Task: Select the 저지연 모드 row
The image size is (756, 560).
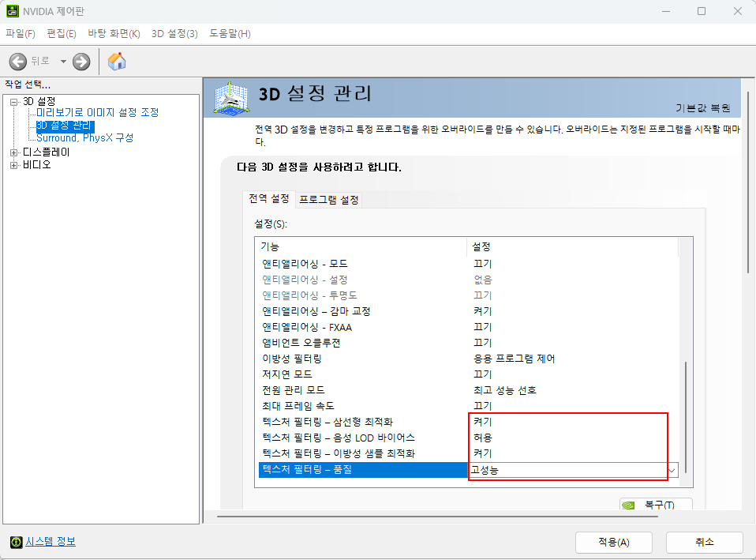Action: pos(468,374)
